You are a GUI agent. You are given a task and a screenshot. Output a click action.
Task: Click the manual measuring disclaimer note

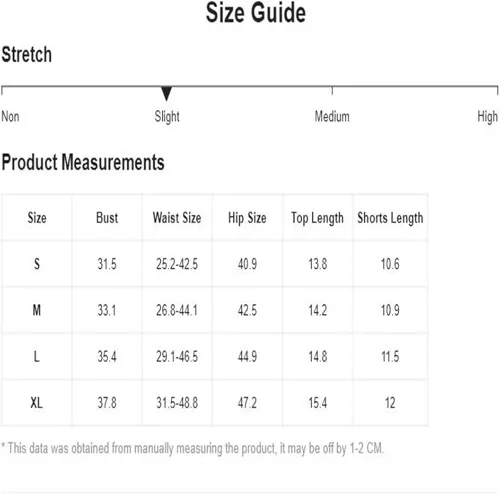pyautogui.click(x=193, y=449)
